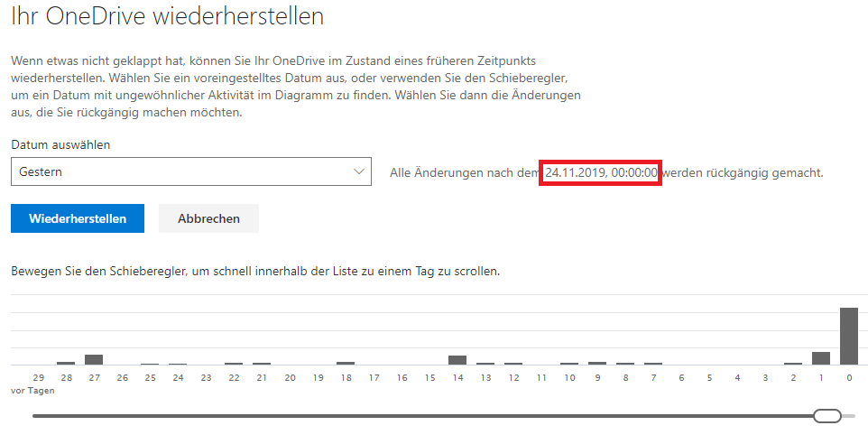The width and height of the screenshot is (868, 444).
Task: Expand the date dropdown via its chevron arrow
Action: pos(359,171)
